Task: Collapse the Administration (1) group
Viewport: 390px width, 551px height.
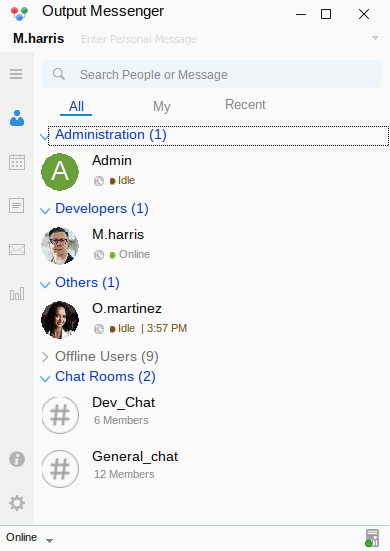Action: point(45,136)
